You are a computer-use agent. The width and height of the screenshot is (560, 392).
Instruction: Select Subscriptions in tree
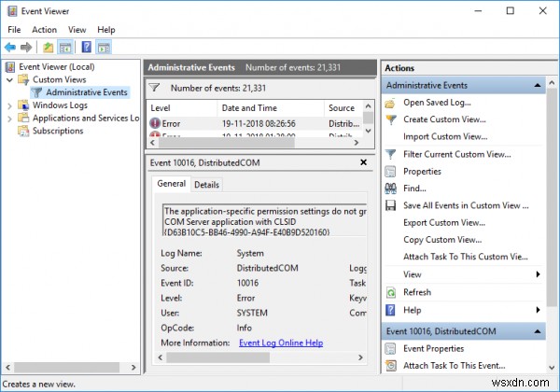[58, 131]
